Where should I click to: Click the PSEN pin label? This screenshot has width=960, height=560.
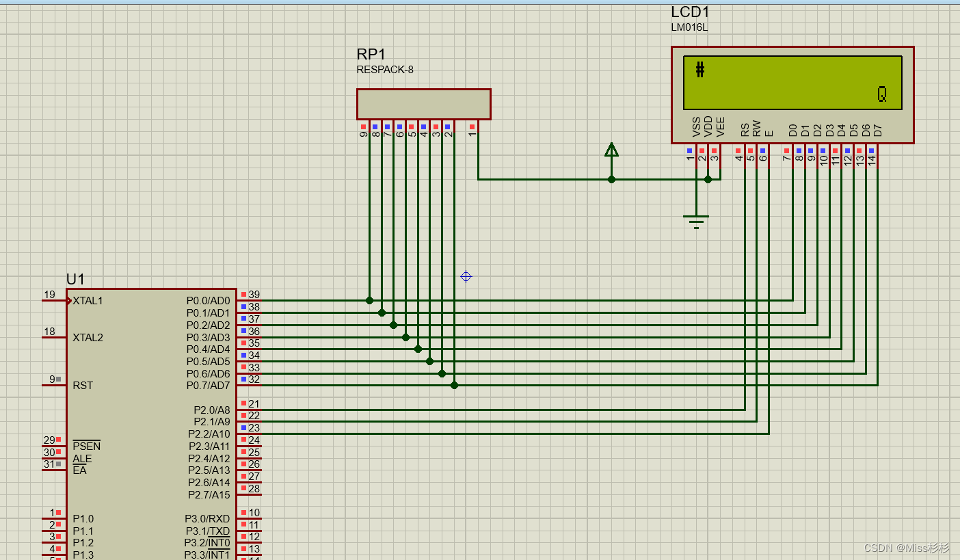(87, 446)
